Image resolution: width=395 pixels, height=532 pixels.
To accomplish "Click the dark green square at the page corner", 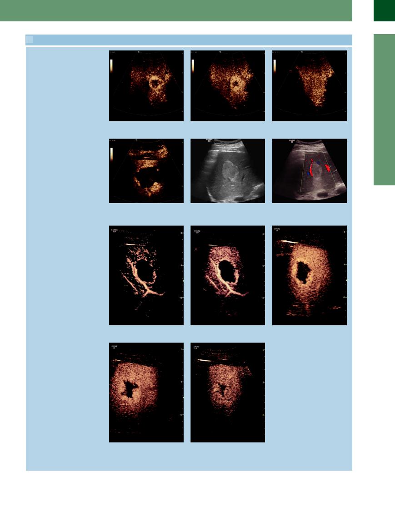I will pos(384,10).
